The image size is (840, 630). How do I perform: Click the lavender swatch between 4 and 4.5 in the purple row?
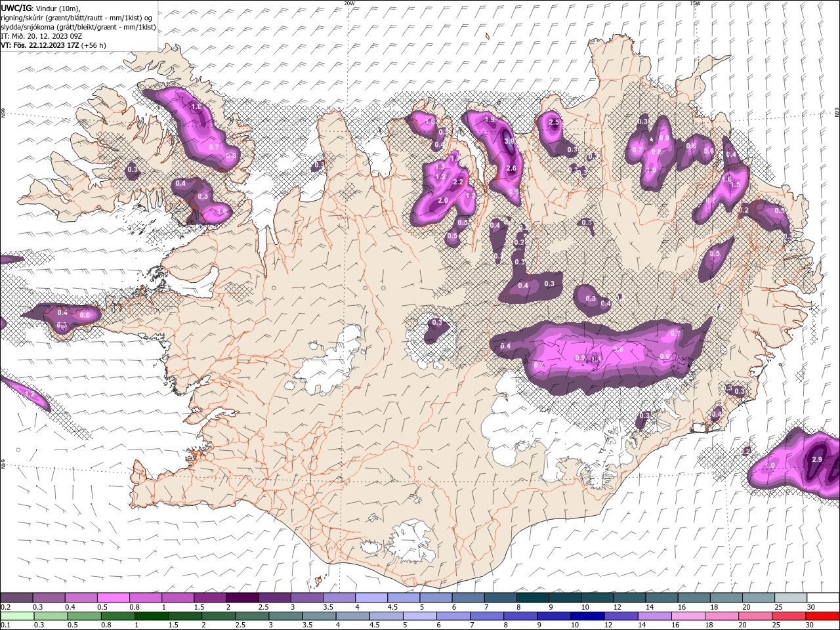tap(371, 598)
